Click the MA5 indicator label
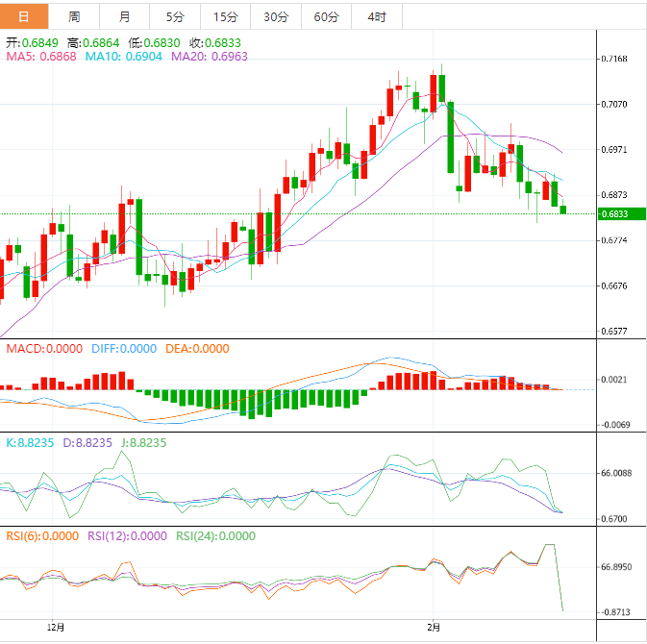This screenshot has width=647, height=644. [x=42, y=57]
